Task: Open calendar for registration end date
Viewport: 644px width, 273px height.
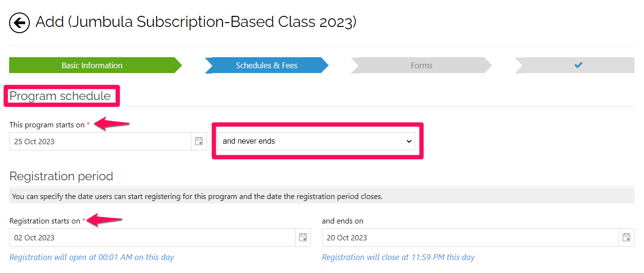Action: click(626, 237)
